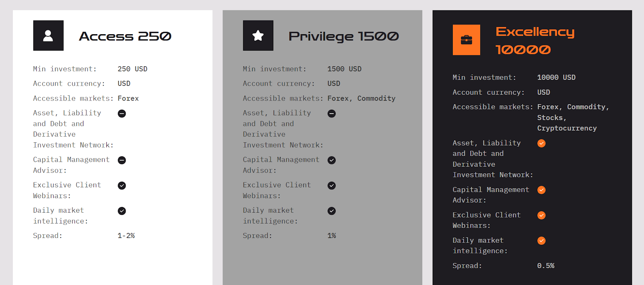The width and height of the screenshot is (644, 285).
Task: Click Excellency Capital Management Advisor orange checkmark
Action: point(542,190)
